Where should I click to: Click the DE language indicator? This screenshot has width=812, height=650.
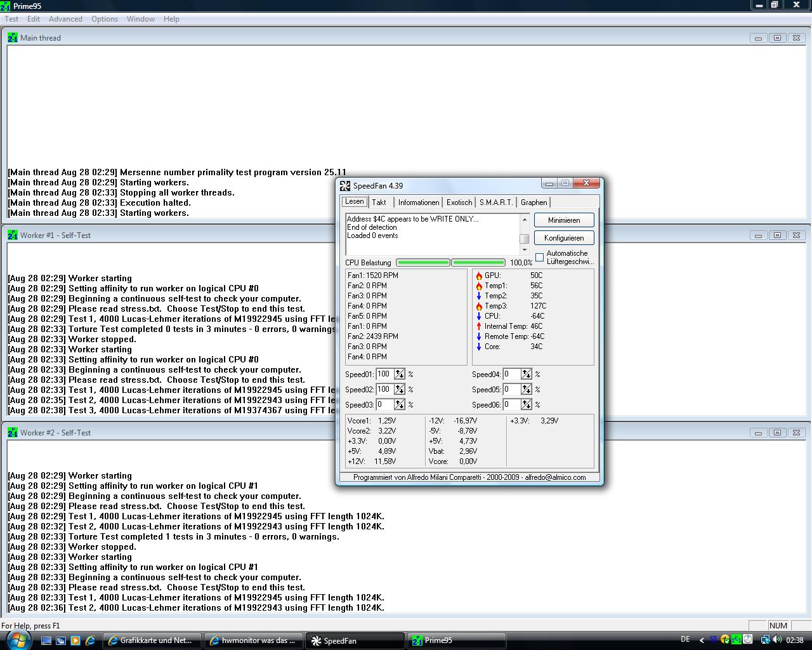click(685, 640)
